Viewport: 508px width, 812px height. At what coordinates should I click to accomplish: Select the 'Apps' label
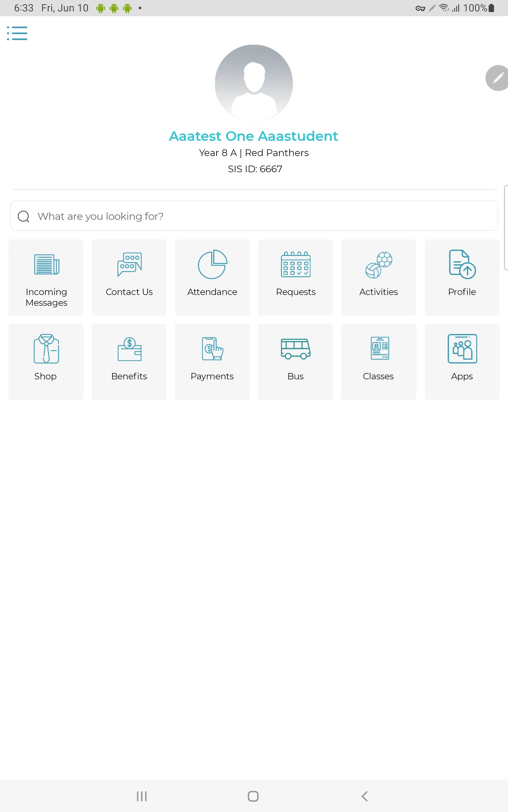click(462, 377)
